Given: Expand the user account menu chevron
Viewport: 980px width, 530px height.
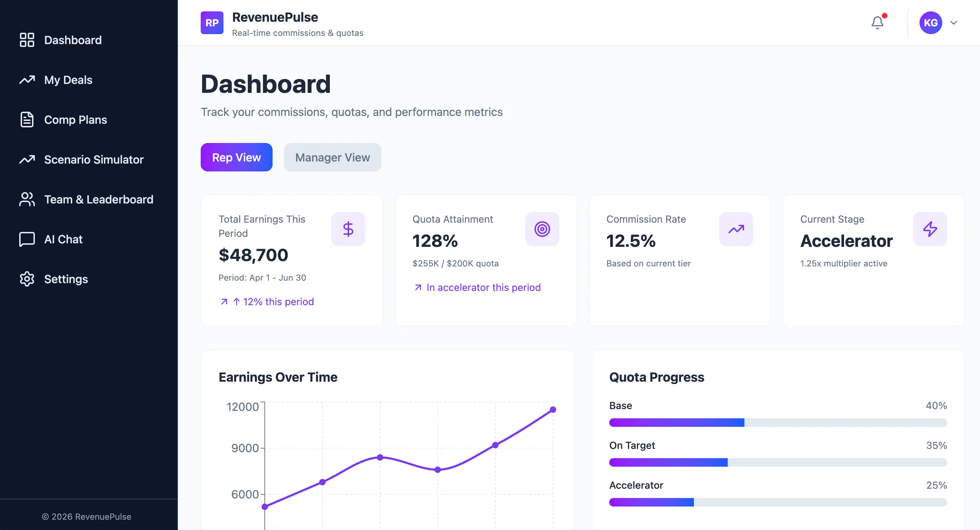Looking at the screenshot, I should point(953,23).
